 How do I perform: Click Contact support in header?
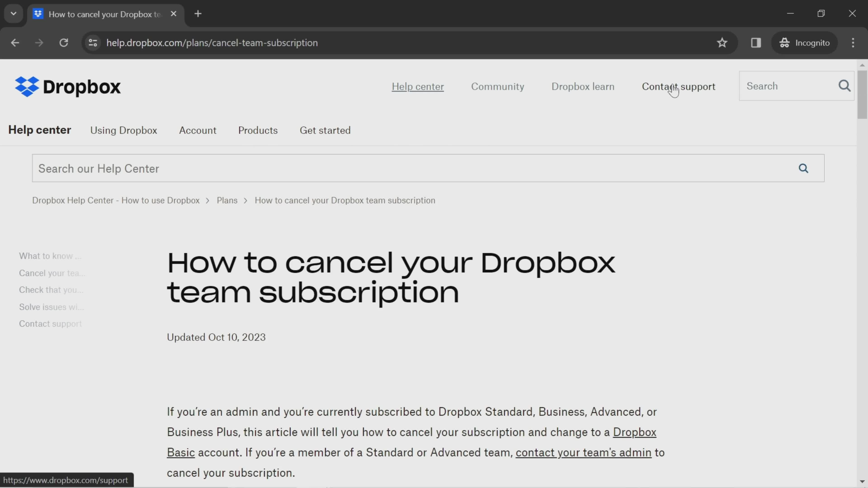[x=678, y=87]
